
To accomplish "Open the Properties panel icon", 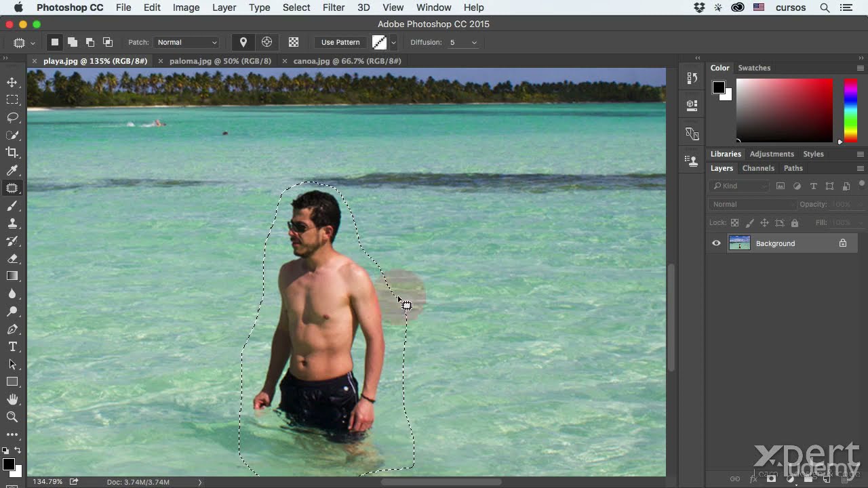I will click(692, 106).
